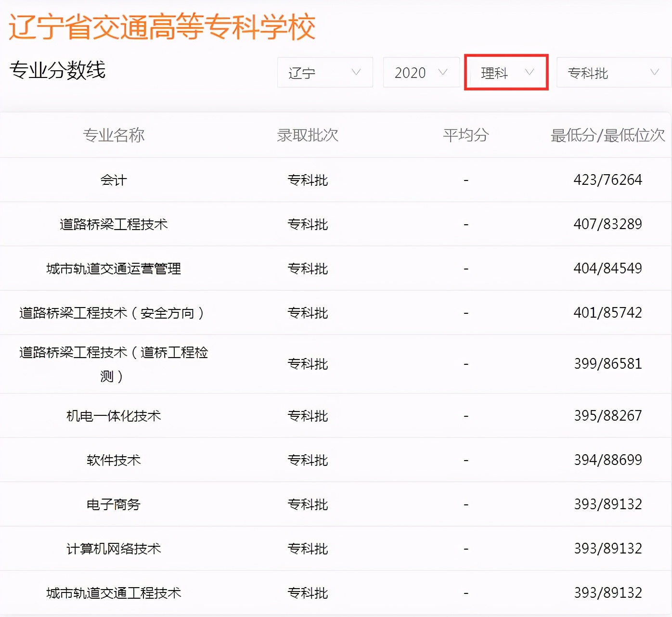Open the 会计 major entry
Screen dimensions: 672x617
[114, 180]
